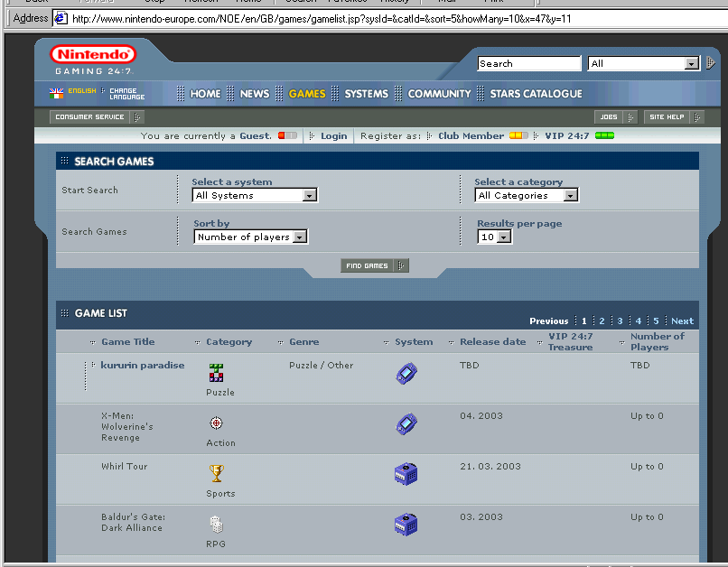Viewport: 728px width, 567px height.
Task: Click Game Boy Advance icon in kururin paradise row
Action: pyautogui.click(x=406, y=373)
